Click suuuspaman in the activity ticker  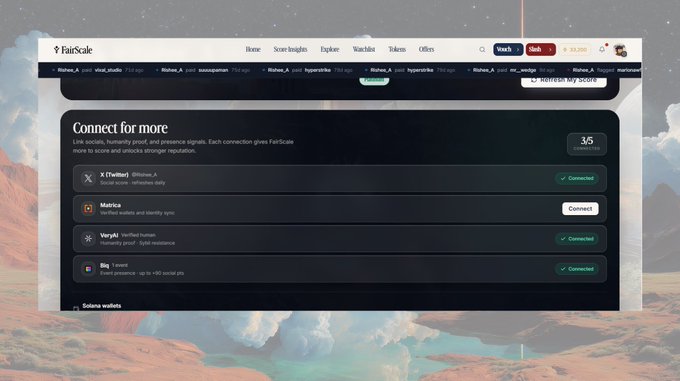pos(213,70)
